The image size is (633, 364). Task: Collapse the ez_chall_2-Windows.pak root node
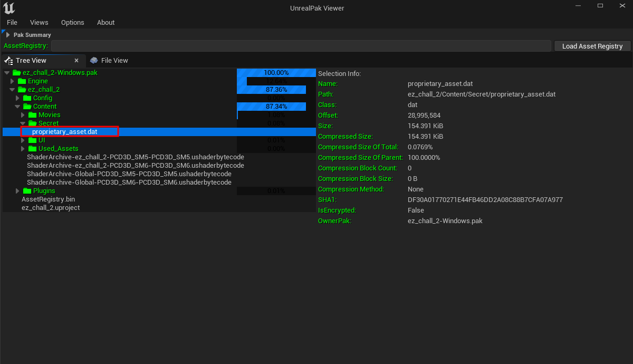tap(7, 73)
